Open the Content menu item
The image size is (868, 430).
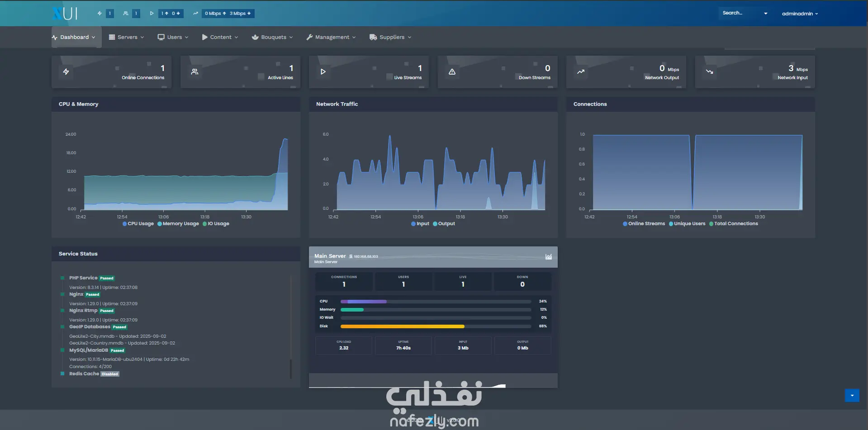221,38
